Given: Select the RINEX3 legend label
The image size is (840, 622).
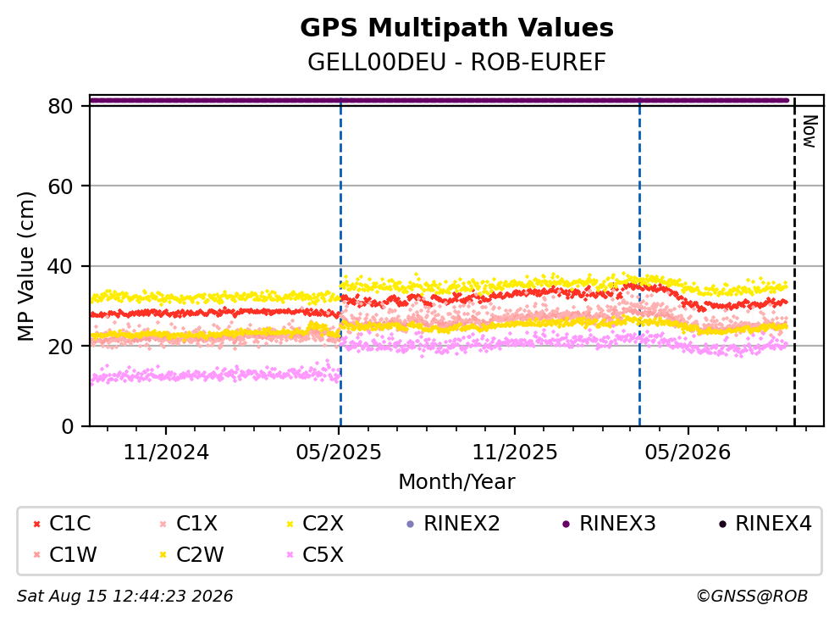Looking at the screenshot, I should pos(617,524).
